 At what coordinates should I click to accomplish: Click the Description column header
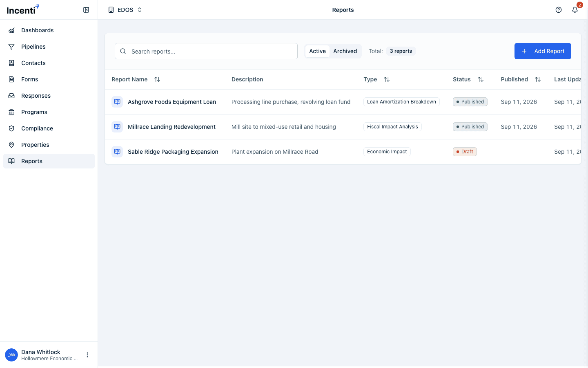(247, 79)
